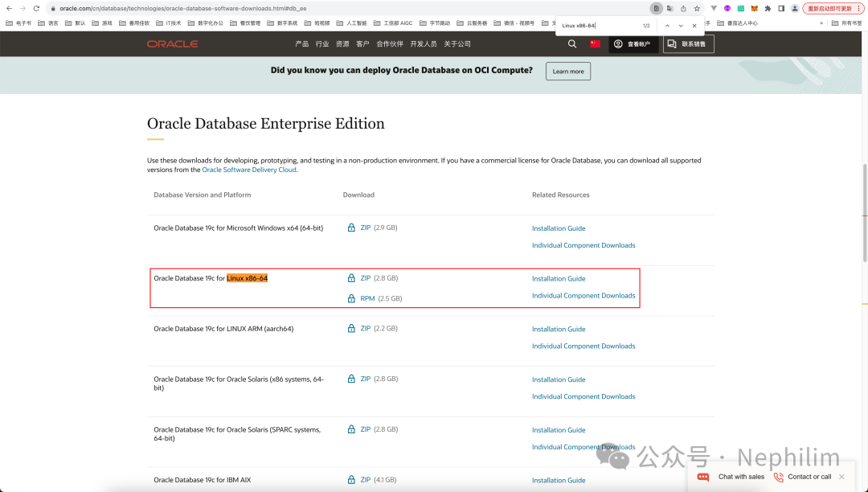Viewport: 868px width, 492px height.
Task: Open the 产品 menu
Action: [301, 43]
